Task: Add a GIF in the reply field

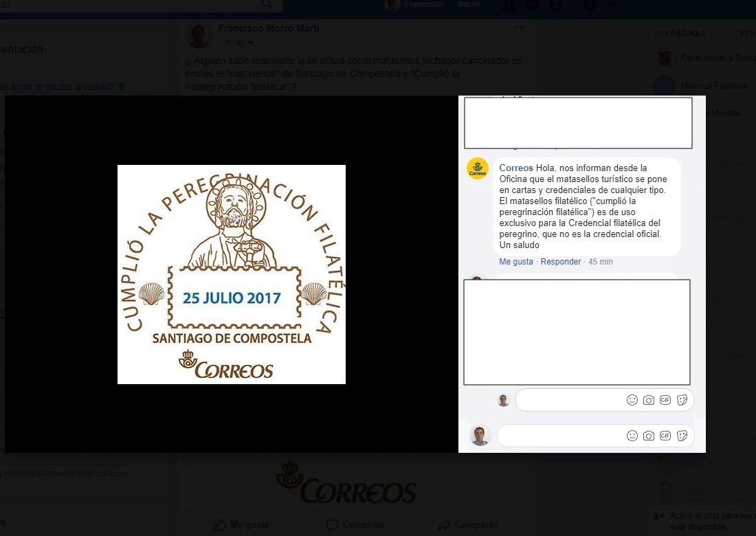Action: click(665, 400)
